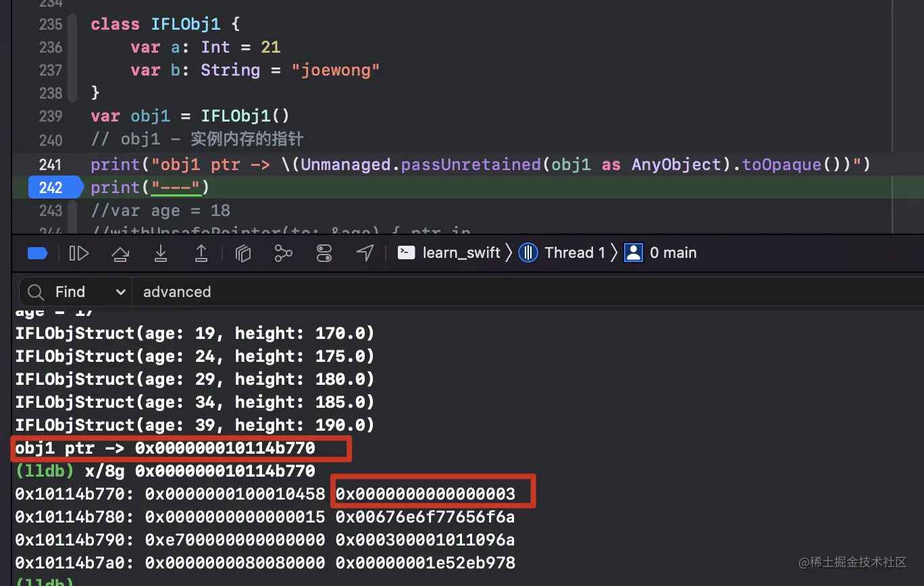Screen dimensions: 924x586
Task: Click the magnifying glass search icon
Action: (36, 292)
